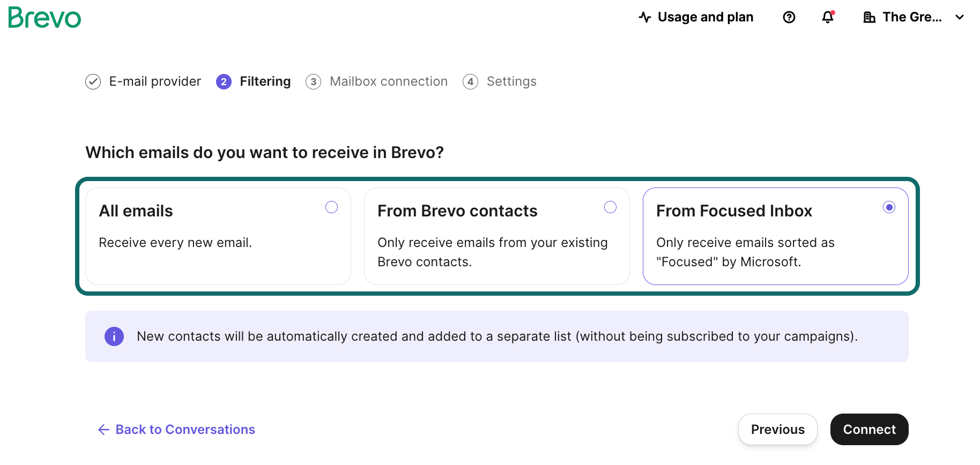Image resolution: width=980 pixels, height=465 pixels.
Task: Click the organization building icon
Action: (869, 17)
